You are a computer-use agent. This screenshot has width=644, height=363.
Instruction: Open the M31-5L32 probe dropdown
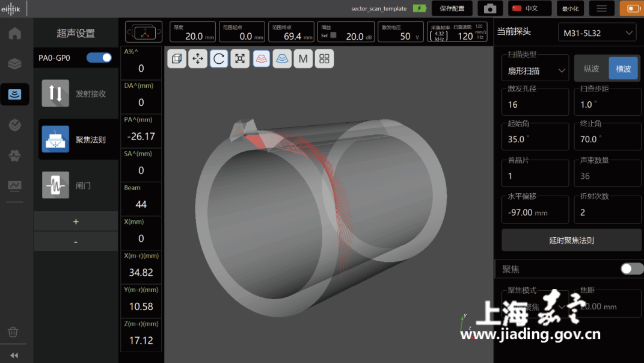(596, 33)
